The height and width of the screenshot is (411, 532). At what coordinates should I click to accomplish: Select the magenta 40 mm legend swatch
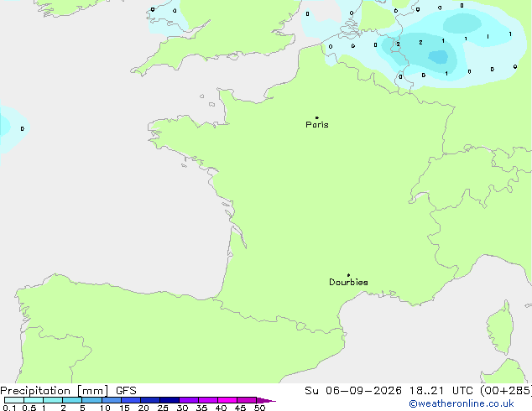(x=227, y=400)
